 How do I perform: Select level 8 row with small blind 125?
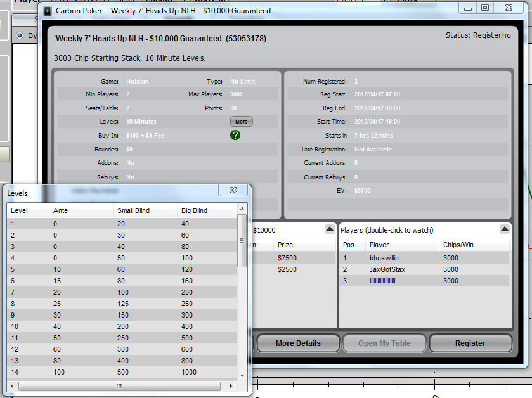(122, 304)
